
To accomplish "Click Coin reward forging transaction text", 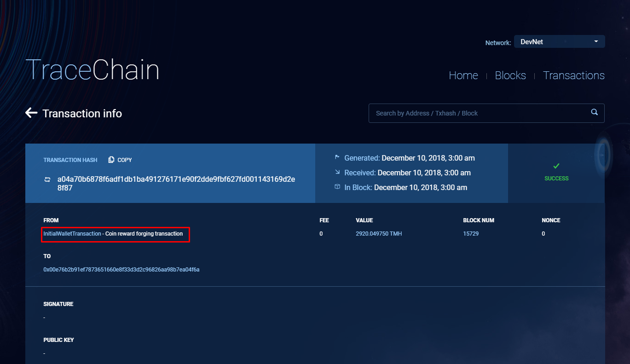I will coord(144,234).
